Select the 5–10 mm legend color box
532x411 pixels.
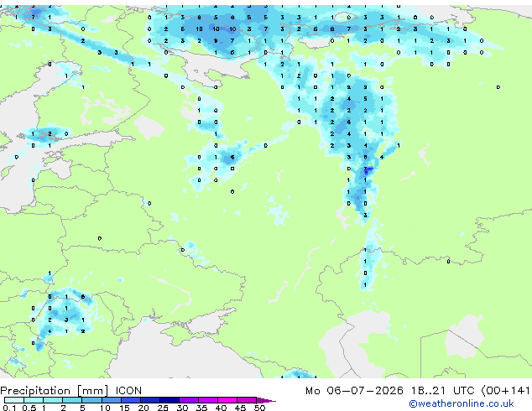pyautogui.click(x=91, y=400)
